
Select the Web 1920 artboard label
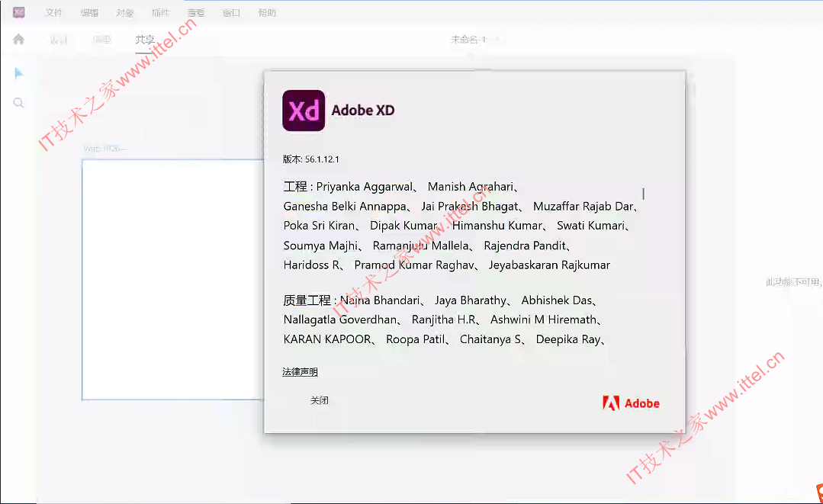[x=104, y=149]
